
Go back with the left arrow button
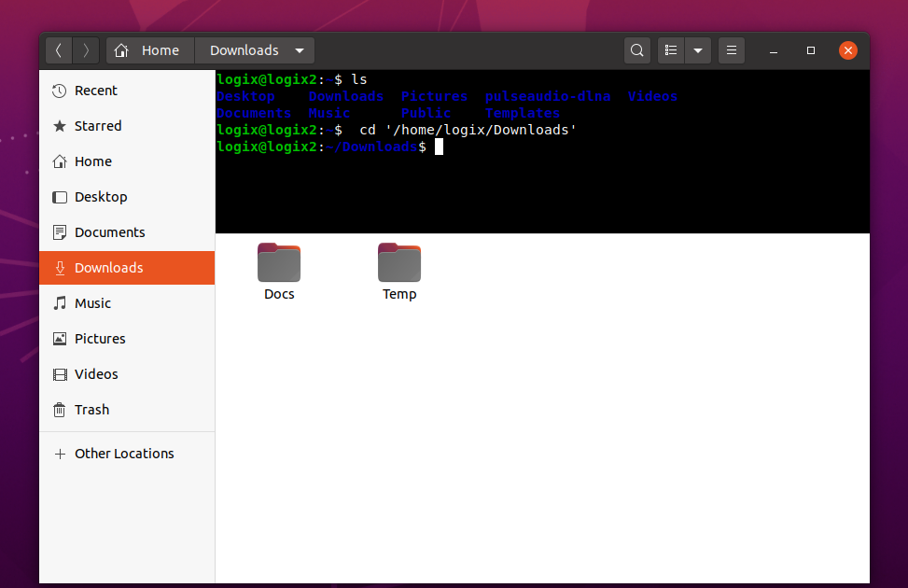pyautogui.click(x=59, y=51)
